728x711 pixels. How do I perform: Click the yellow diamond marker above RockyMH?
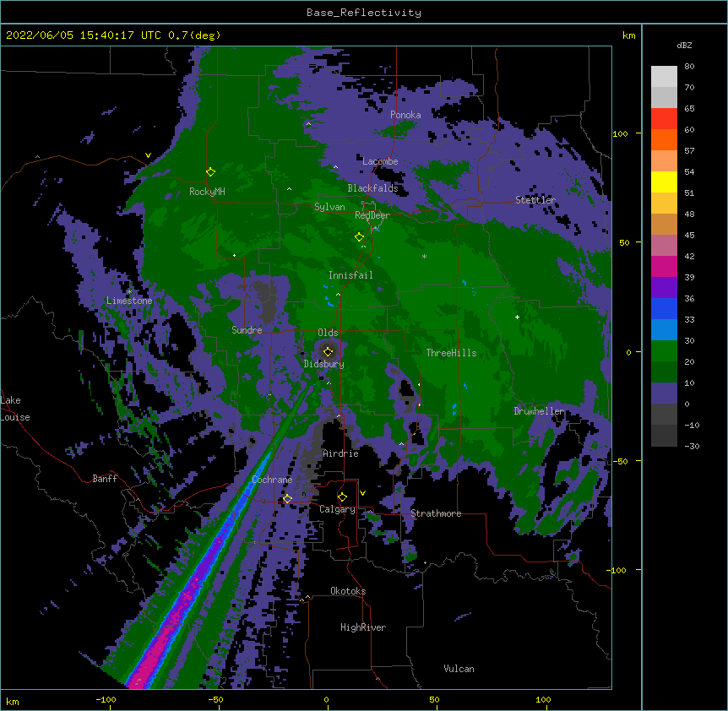(210, 172)
